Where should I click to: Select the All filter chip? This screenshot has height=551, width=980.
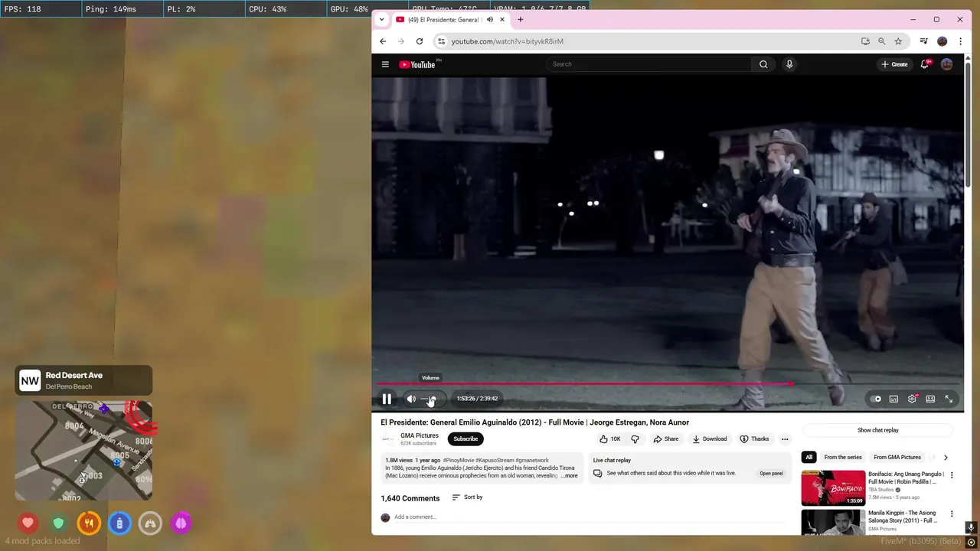(808, 458)
